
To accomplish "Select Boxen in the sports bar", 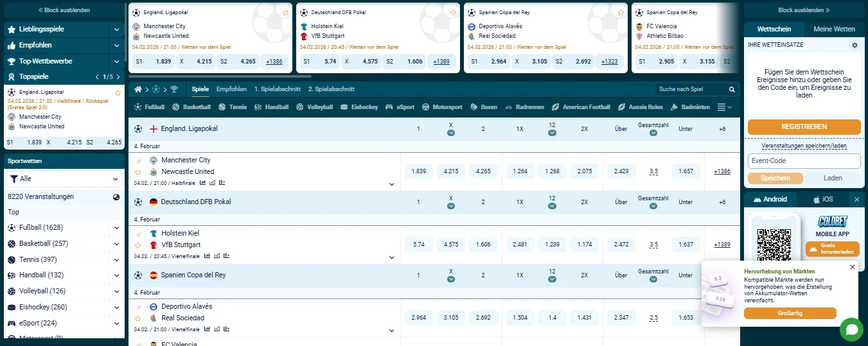I will click(484, 107).
